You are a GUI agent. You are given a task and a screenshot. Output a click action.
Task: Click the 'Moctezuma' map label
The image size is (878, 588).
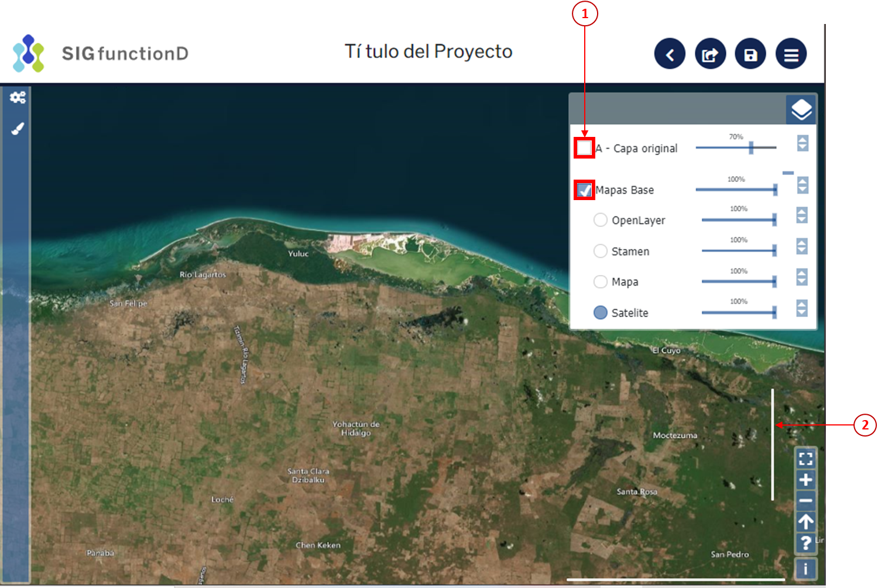coord(675,435)
